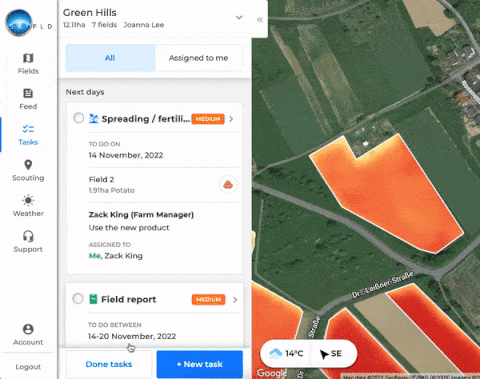The image size is (480, 379).
Task: Click the '1.91ha Potato' field info
Action: pos(111,190)
